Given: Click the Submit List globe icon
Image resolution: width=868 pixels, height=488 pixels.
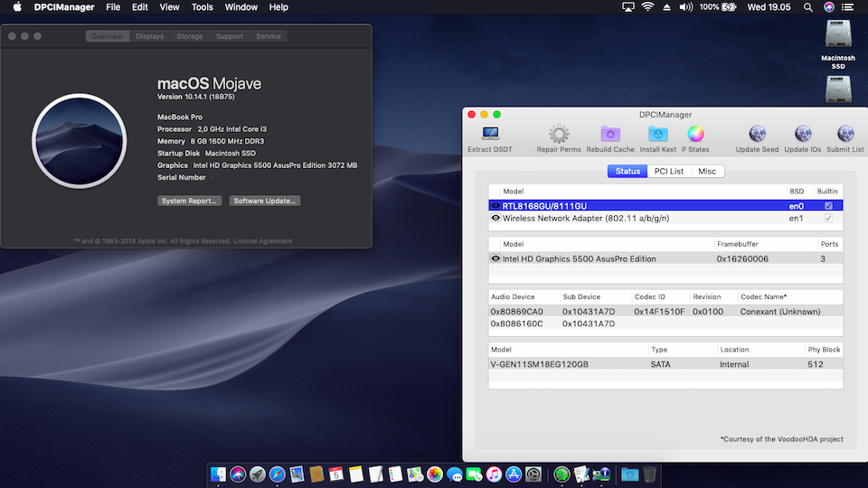Looking at the screenshot, I should [844, 134].
